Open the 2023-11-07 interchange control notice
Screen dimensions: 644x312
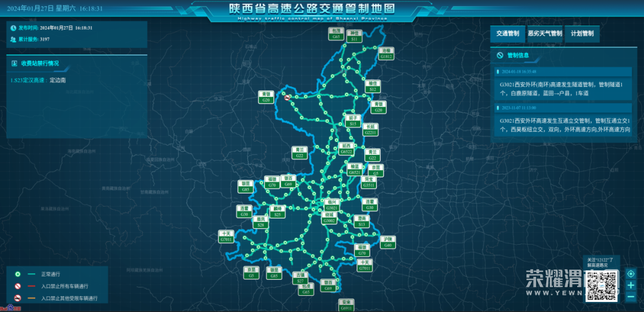(563, 119)
